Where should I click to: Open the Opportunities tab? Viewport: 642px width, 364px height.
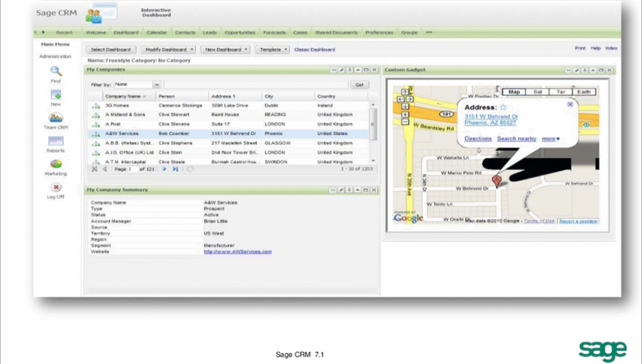(x=240, y=33)
